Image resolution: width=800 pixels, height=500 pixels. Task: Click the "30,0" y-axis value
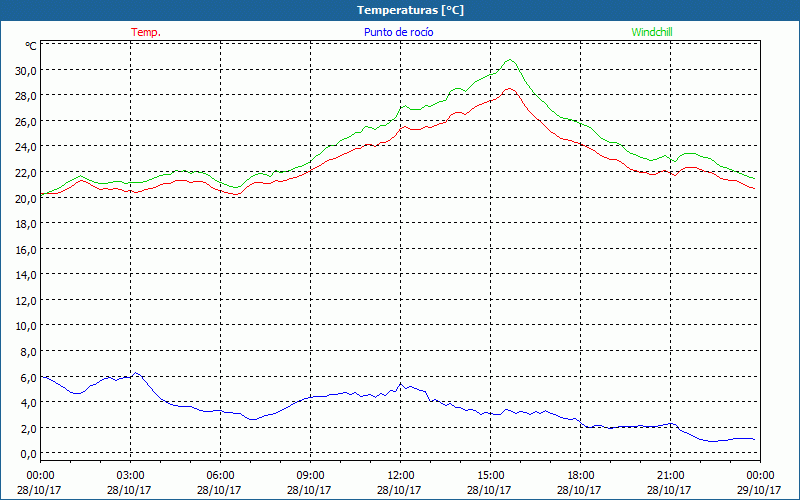pos(26,70)
